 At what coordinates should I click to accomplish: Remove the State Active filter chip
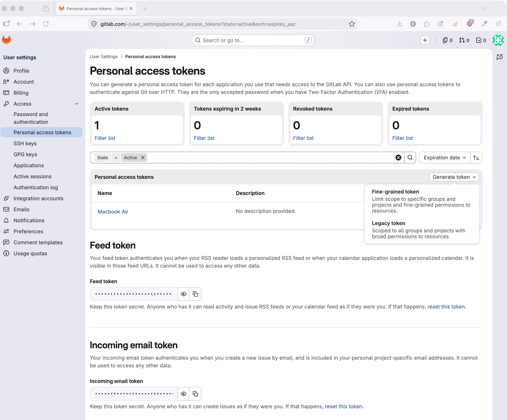click(x=143, y=158)
